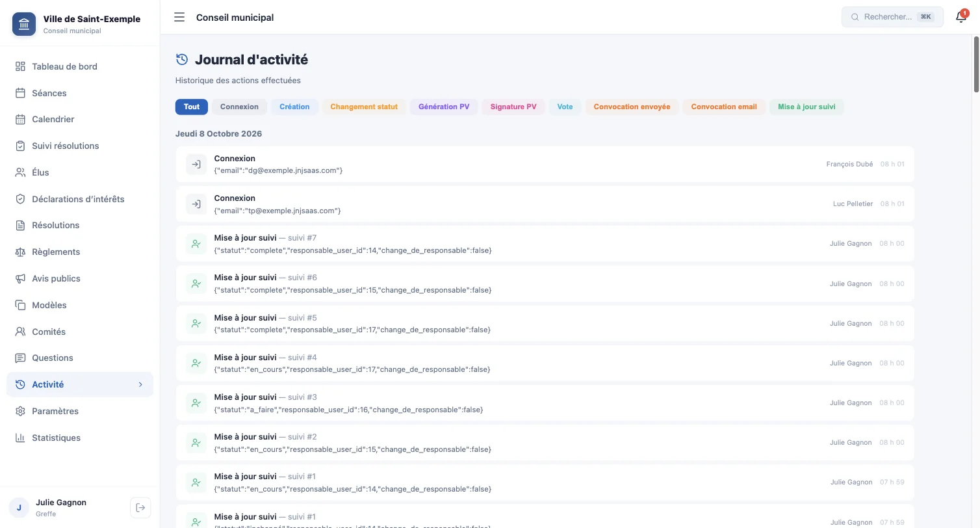Filter activity by Vote
The height and width of the screenshot is (528, 980).
point(565,107)
